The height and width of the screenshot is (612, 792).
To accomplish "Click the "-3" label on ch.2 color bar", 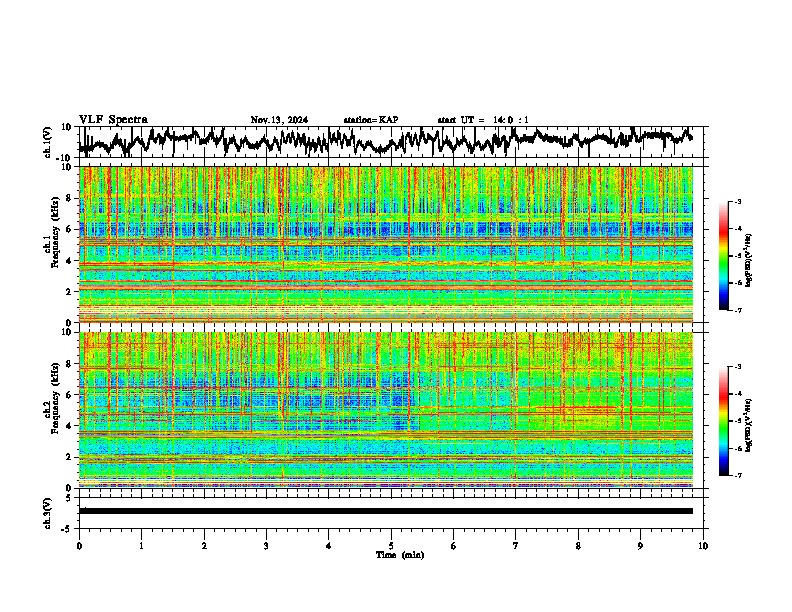I will coord(737,367).
